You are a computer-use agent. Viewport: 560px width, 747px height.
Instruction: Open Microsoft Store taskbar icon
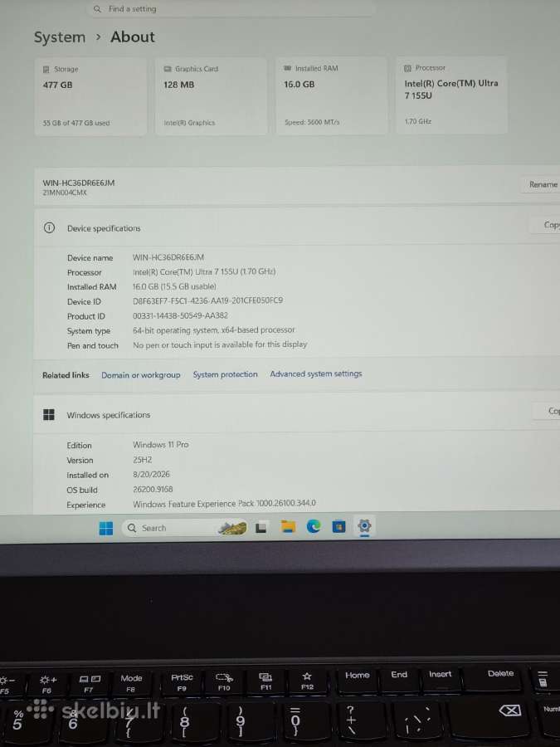click(338, 526)
